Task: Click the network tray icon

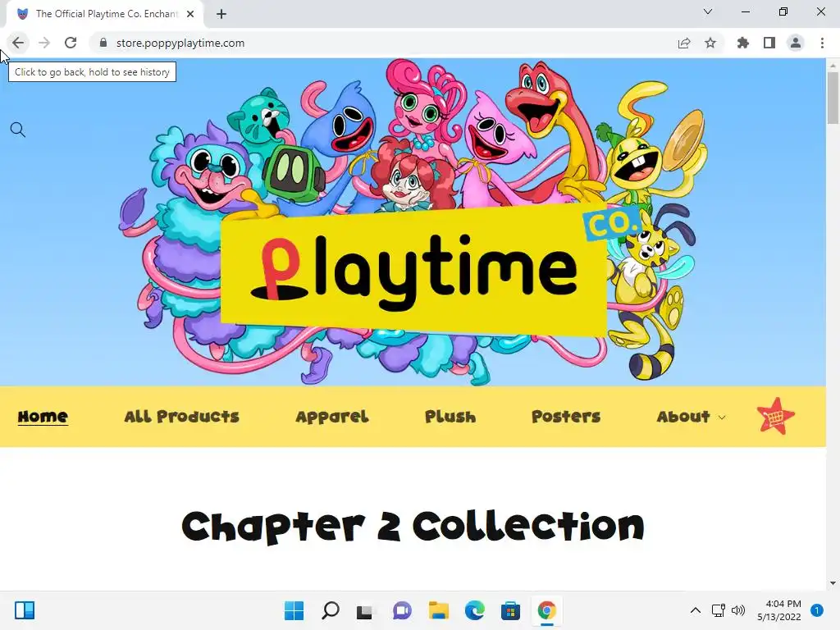Action: tap(718, 610)
